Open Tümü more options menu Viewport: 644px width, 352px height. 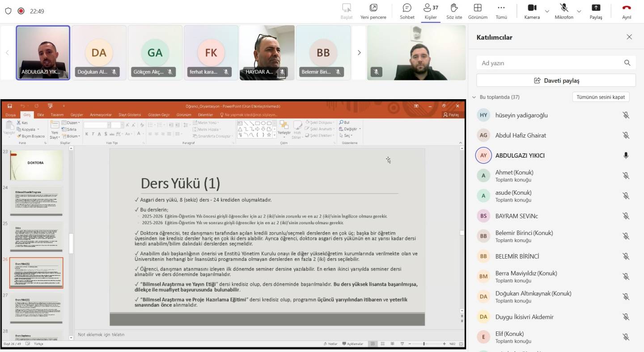point(501,8)
